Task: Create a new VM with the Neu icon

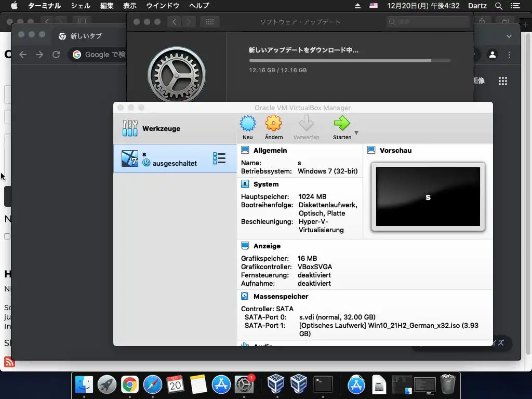Action: (x=248, y=123)
